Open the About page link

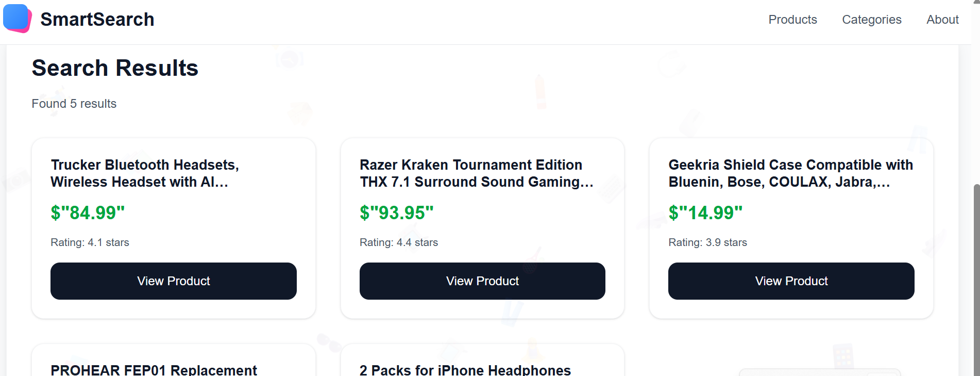click(942, 20)
